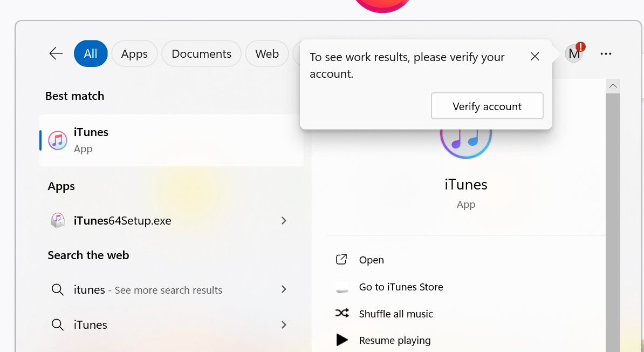Click the Verify account button
The image size is (644, 352).
[487, 106]
